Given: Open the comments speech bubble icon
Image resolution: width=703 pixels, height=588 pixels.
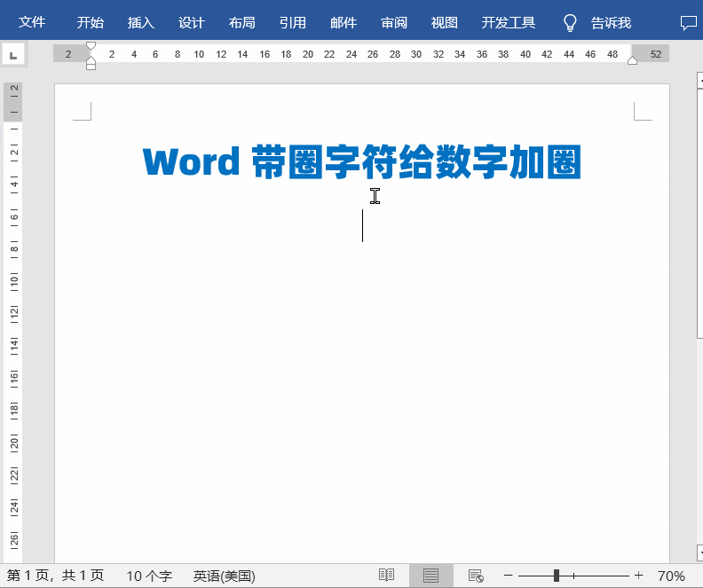Looking at the screenshot, I should (689, 22).
